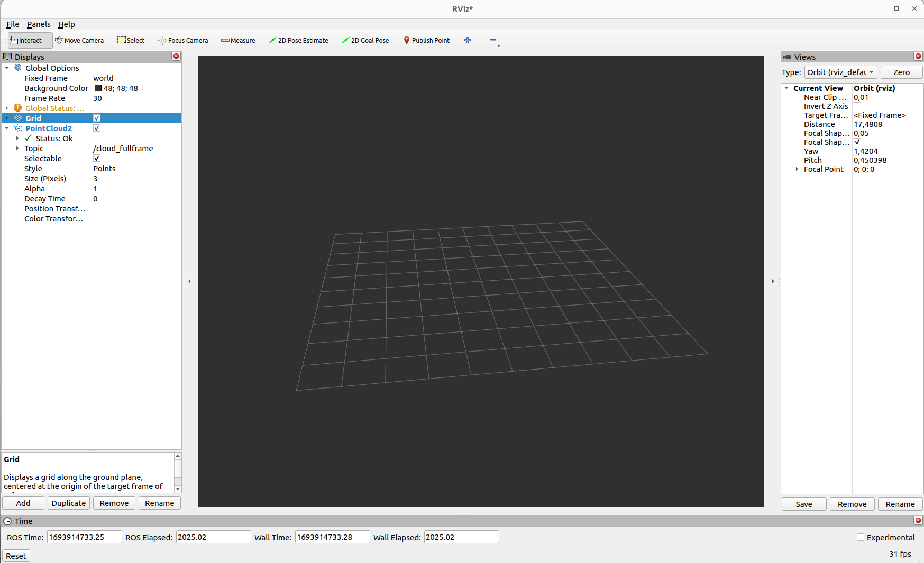Collapse the Global Options tree entry

point(7,68)
